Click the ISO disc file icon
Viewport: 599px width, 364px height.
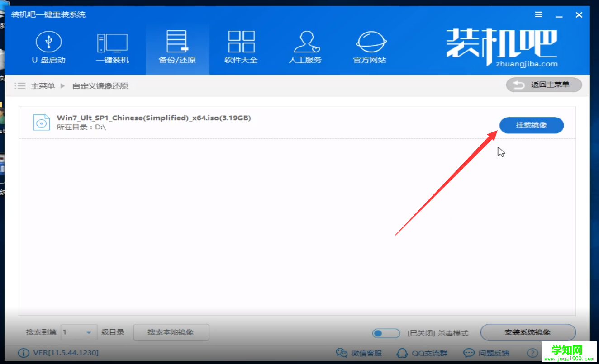pos(42,123)
